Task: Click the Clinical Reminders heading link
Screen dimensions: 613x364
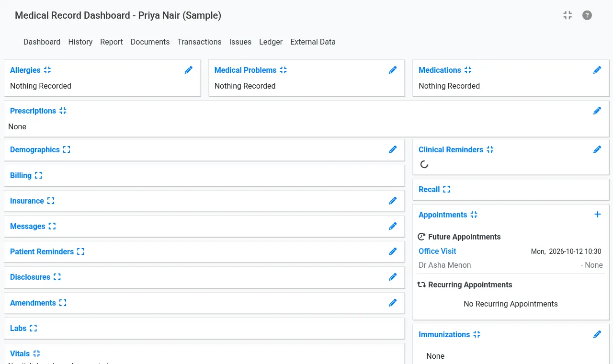Action: click(451, 149)
